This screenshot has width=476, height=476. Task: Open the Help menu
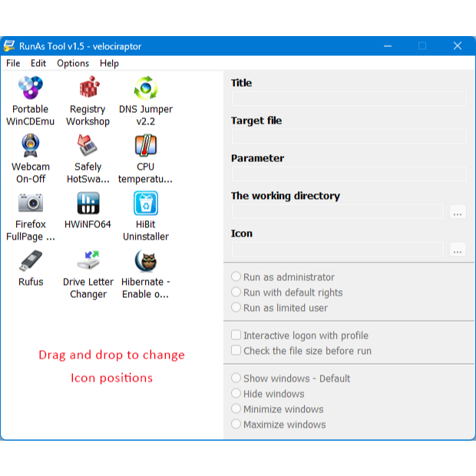pos(109,63)
